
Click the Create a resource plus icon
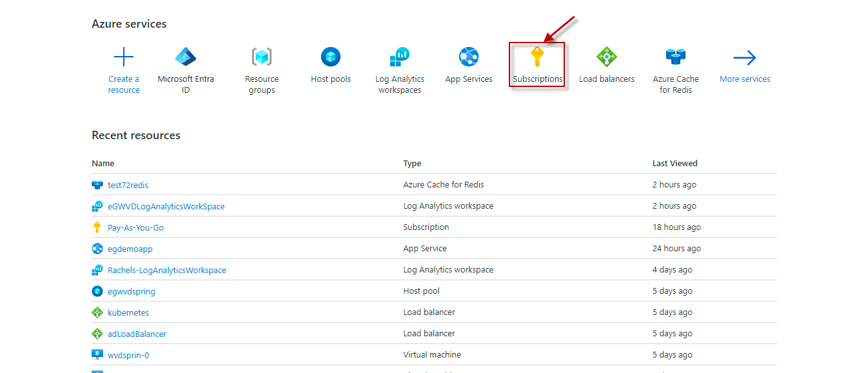pyautogui.click(x=124, y=57)
